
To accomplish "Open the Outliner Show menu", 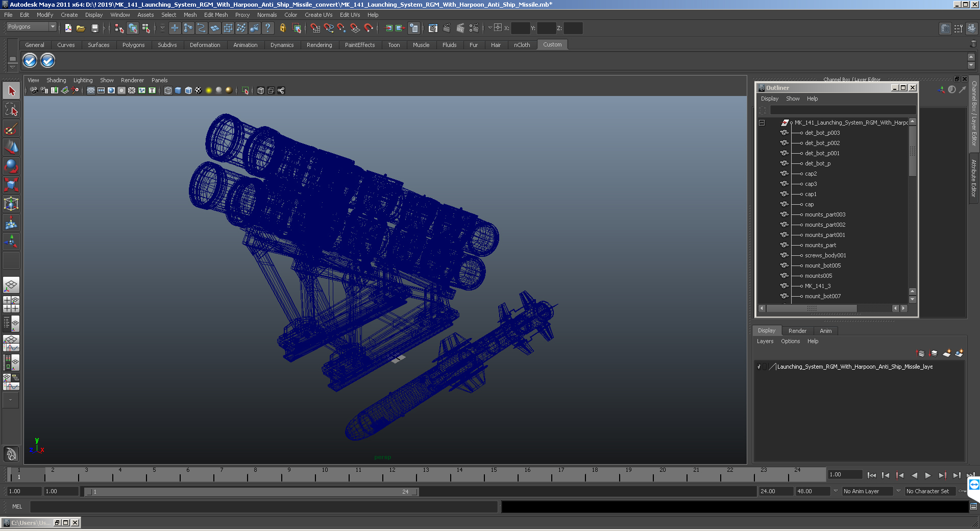I will [793, 99].
